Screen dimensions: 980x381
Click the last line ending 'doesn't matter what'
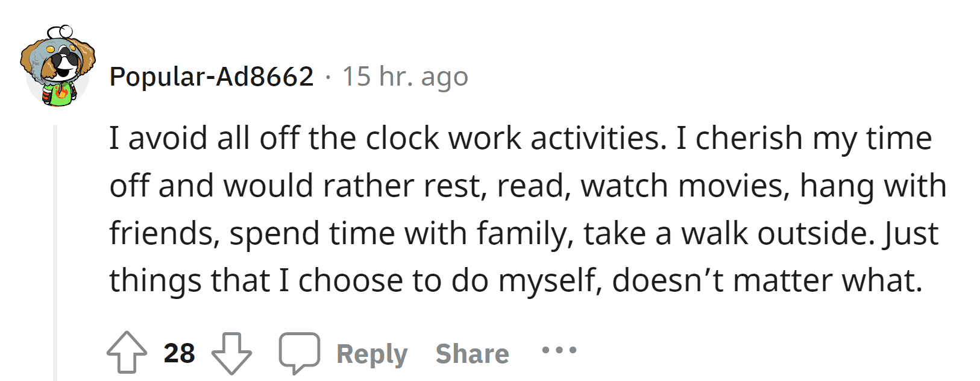(515, 280)
